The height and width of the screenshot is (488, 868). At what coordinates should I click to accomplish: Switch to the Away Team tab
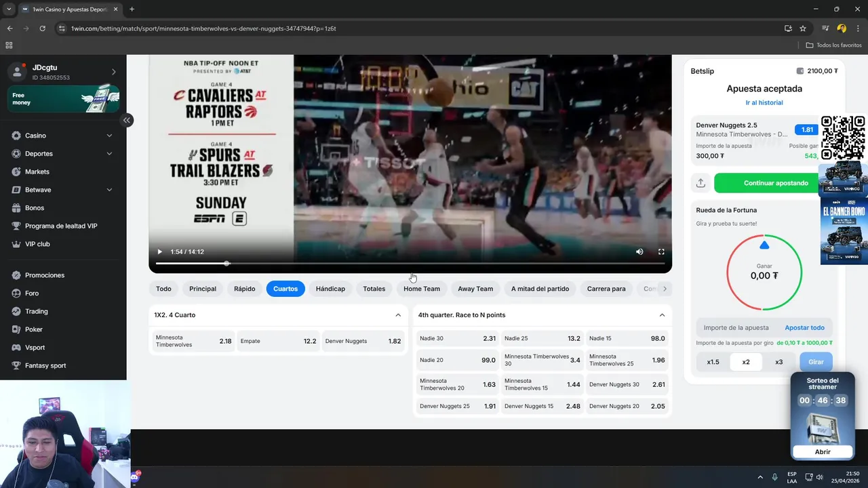475,289
